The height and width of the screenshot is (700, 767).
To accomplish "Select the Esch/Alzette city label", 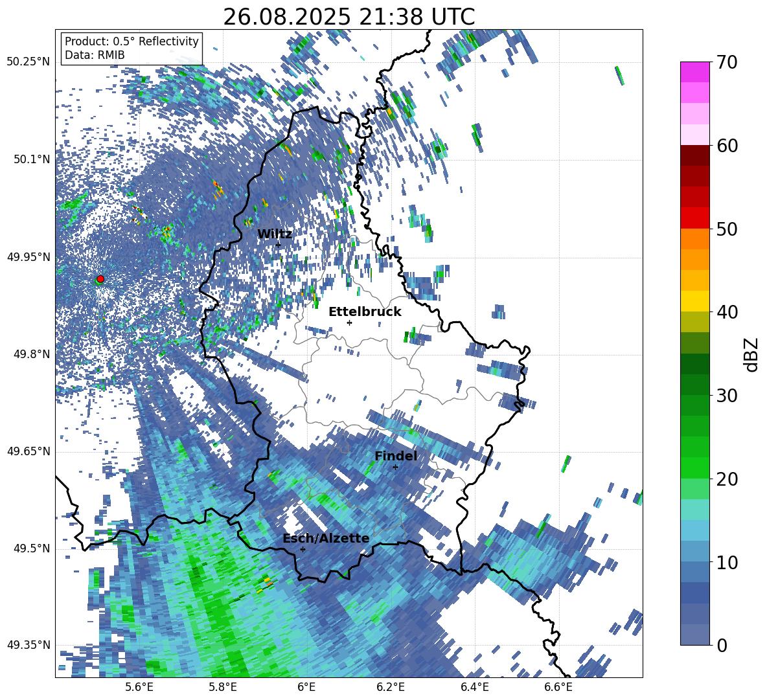I will [x=326, y=538].
